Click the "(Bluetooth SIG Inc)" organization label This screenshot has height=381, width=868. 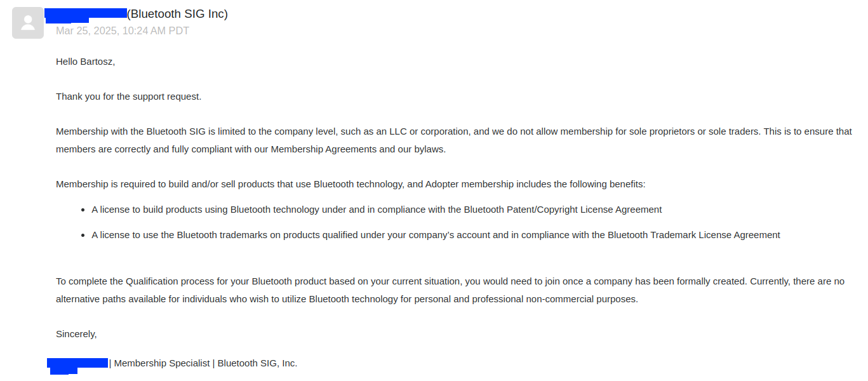(177, 14)
